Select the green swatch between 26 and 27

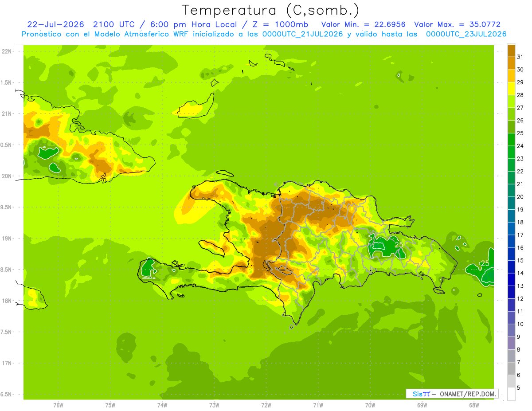coord(511,114)
